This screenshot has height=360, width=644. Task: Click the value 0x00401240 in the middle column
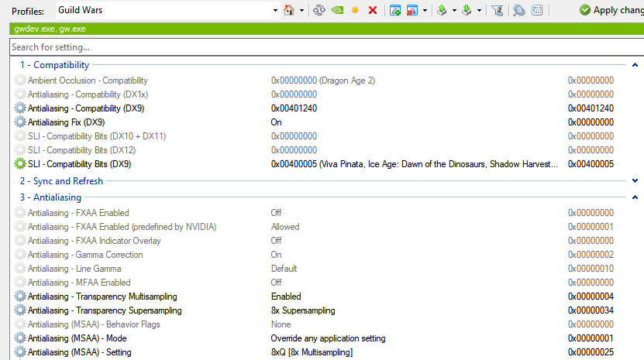pos(294,108)
